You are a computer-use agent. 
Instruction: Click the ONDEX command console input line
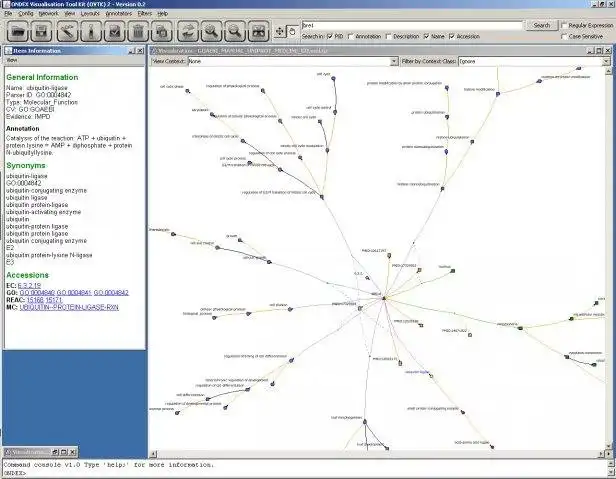(305, 473)
